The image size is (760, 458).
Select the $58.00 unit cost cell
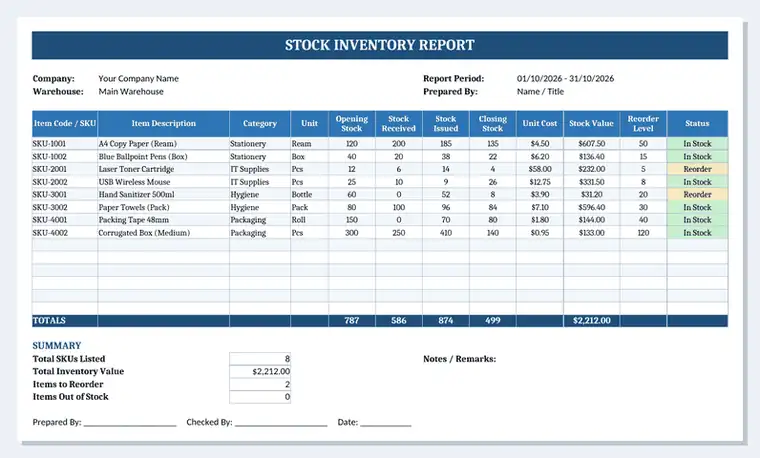[x=539, y=169]
